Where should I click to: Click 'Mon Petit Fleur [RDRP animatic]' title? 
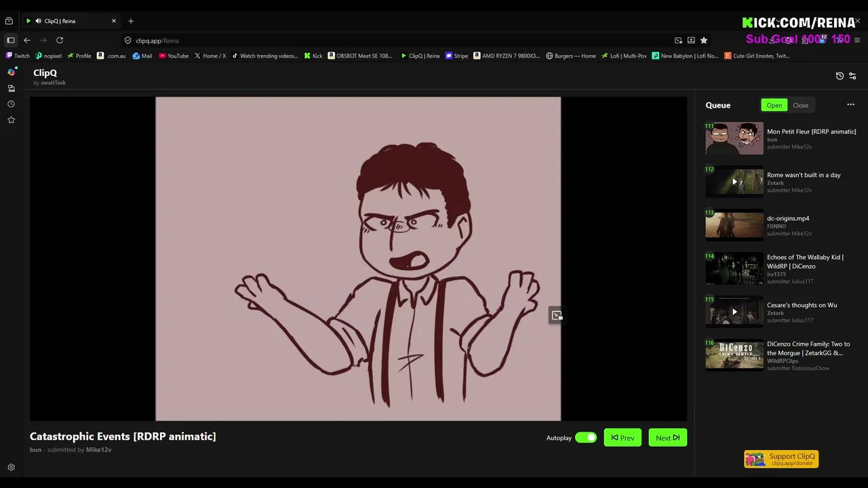pos(811,131)
